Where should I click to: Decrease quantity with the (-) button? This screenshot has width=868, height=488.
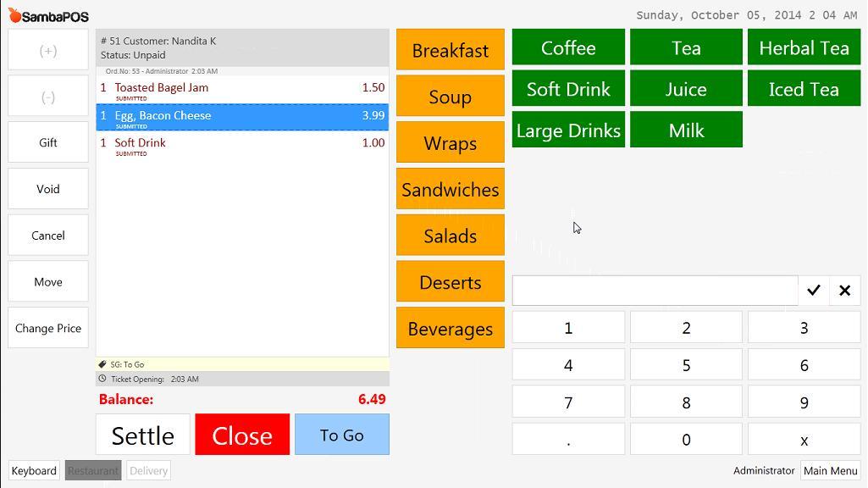[x=48, y=97]
